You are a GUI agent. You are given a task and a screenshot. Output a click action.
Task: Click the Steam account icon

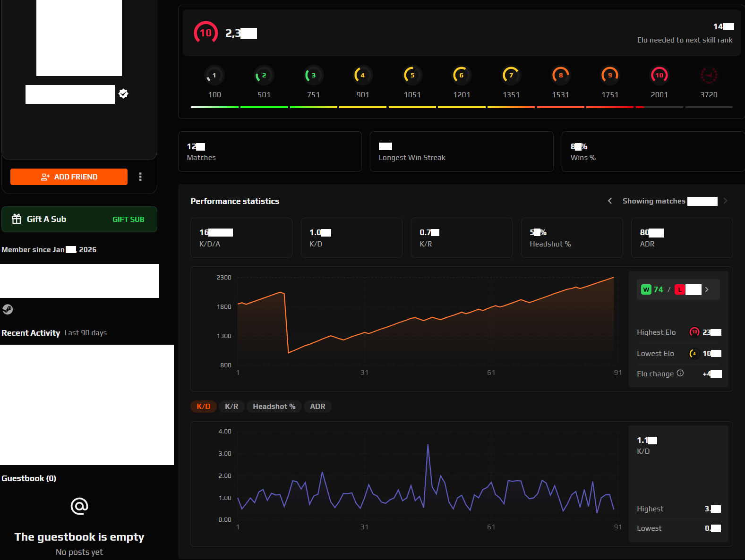point(8,309)
